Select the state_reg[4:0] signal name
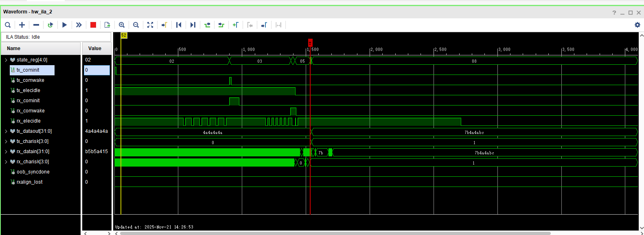The width and height of the screenshot is (644, 235). (32, 60)
